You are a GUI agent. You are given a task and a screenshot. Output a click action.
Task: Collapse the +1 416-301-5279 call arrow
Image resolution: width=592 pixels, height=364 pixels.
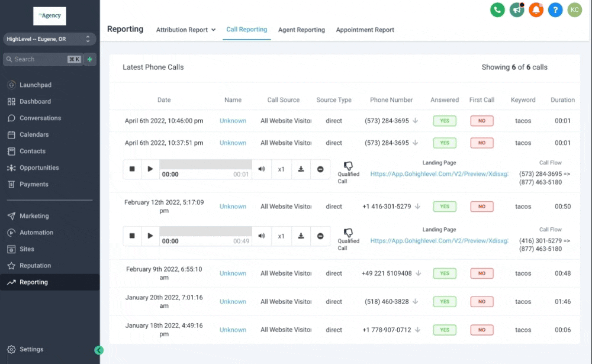click(417, 207)
